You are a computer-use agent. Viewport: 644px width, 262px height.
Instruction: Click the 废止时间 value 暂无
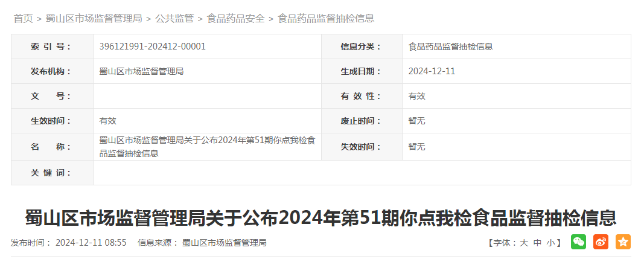click(417, 121)
